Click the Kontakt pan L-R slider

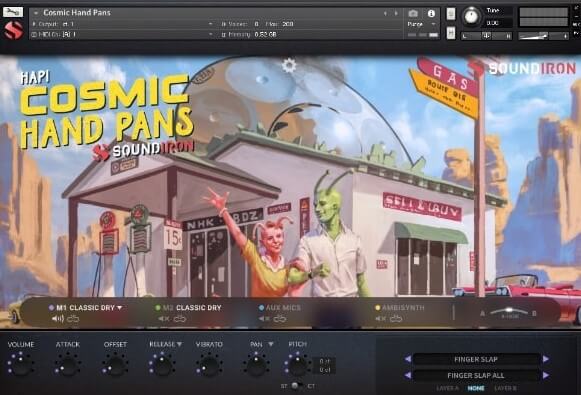[487, 36]
